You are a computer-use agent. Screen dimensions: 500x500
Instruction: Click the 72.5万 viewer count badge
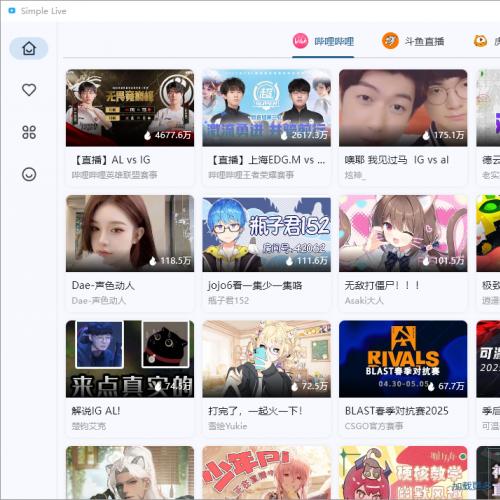310,386
